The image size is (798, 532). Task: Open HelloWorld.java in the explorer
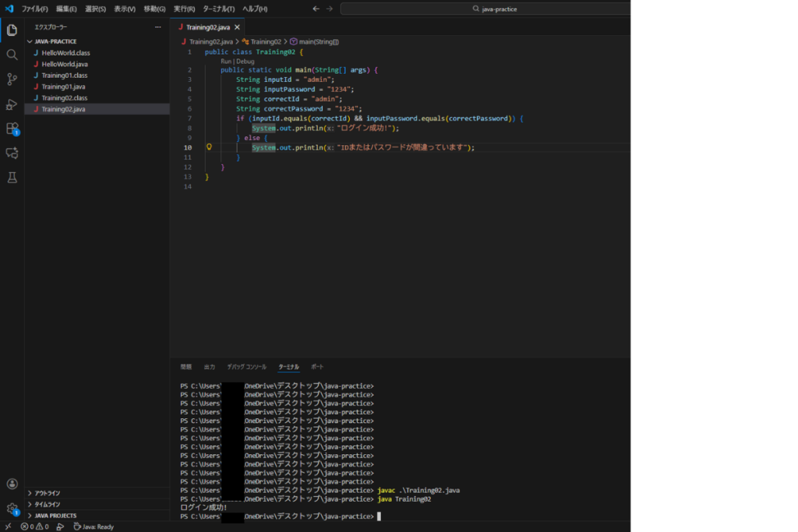tap(64, 64)
